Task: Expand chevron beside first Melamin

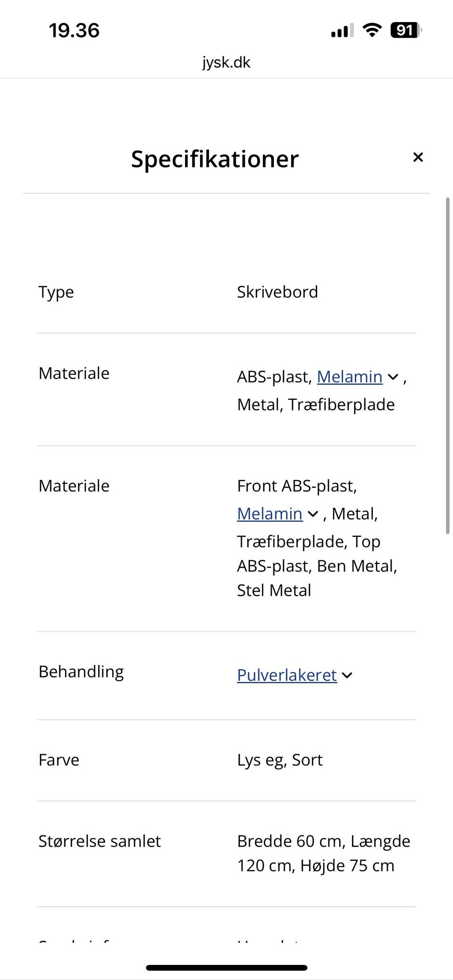Action: click(x=393, y=377)
